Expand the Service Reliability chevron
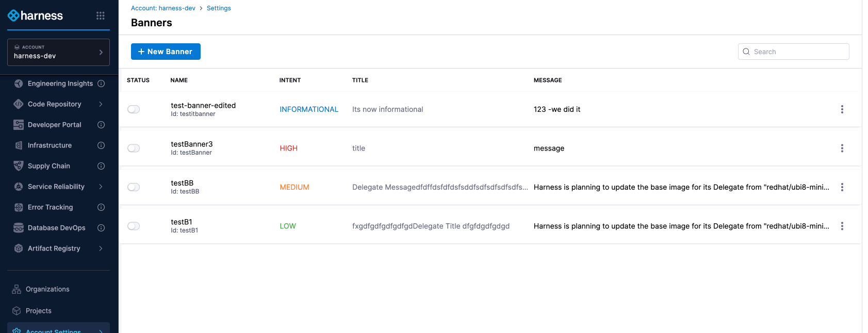This screenshot has width=868, height=333. pos(101,187)
